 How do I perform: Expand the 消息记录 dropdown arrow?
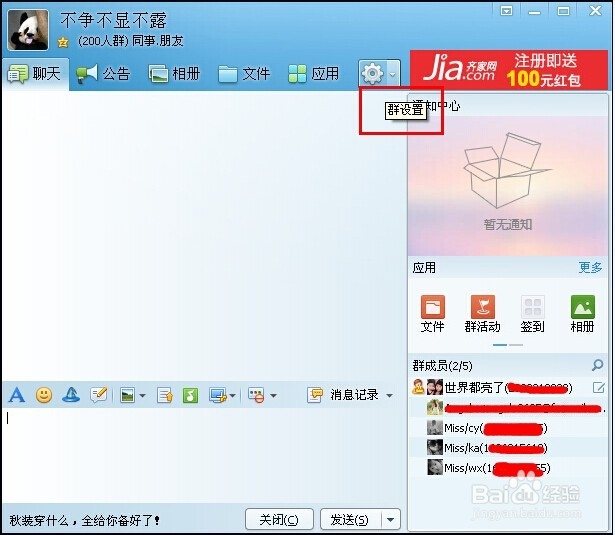[x=389, y=395]
